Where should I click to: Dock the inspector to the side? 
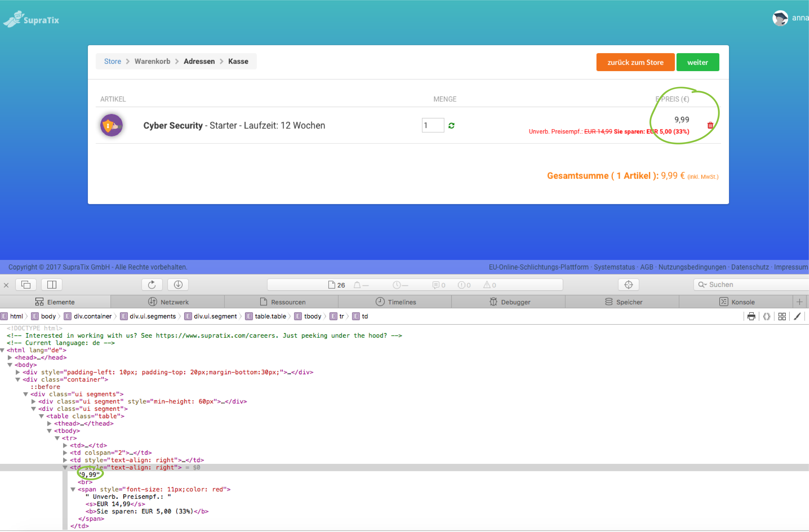pos(52,285)
